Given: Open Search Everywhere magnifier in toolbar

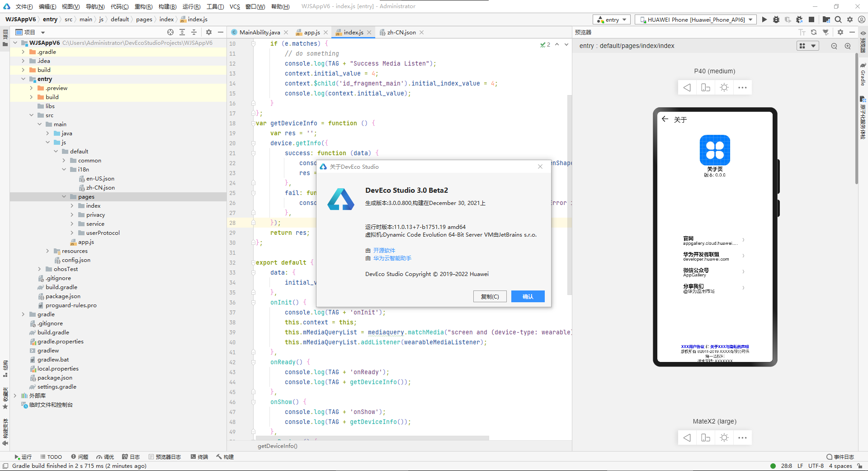Looking at the screenshot, I should pos(838,19).
